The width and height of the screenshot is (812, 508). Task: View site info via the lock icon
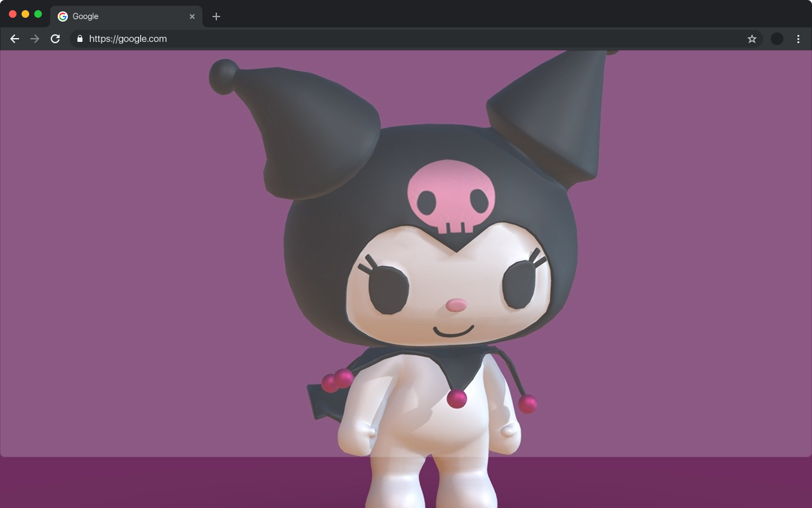tap(79, 39)
